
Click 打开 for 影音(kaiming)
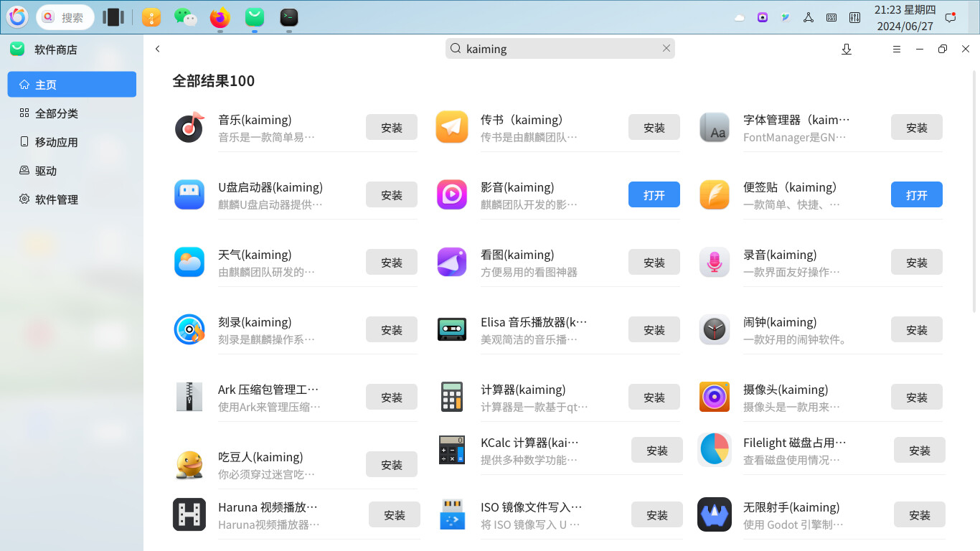[x=654, y=195]
